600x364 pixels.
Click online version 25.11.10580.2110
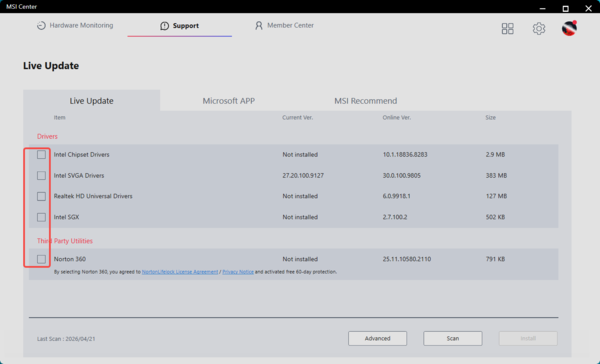coord(407,259)
